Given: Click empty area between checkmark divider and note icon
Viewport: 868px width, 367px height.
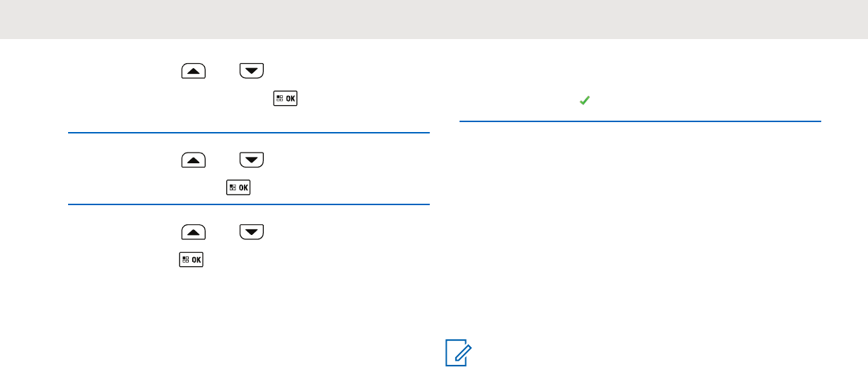Looking at the screenshot, I should coord(638,234).
